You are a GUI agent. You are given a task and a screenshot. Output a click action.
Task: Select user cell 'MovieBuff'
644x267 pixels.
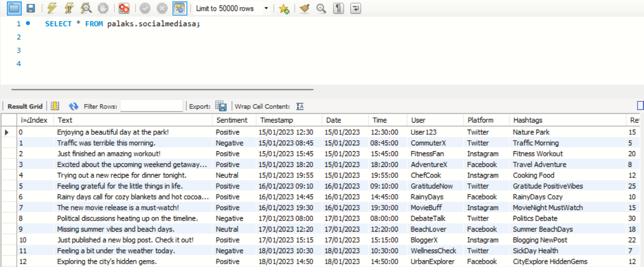click(436, 208)
